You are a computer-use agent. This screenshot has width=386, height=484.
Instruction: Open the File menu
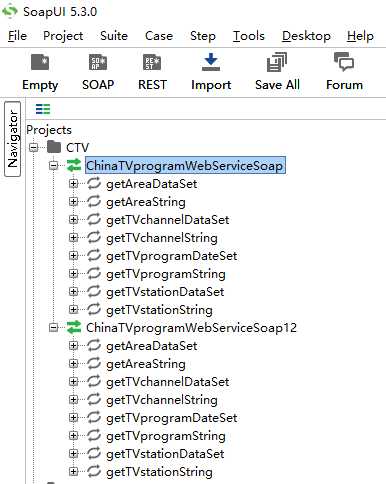click(17, 36)
